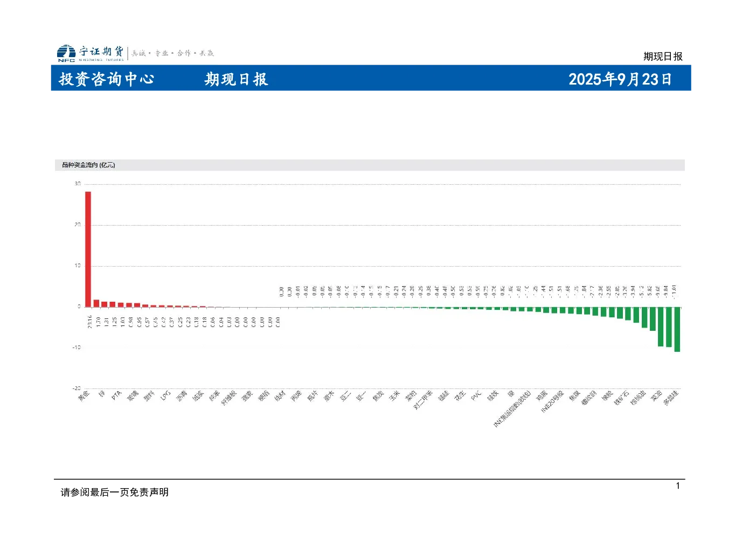Click the PVC x-axis label
This screenshot has height=535, width=756.
[476, 395]
